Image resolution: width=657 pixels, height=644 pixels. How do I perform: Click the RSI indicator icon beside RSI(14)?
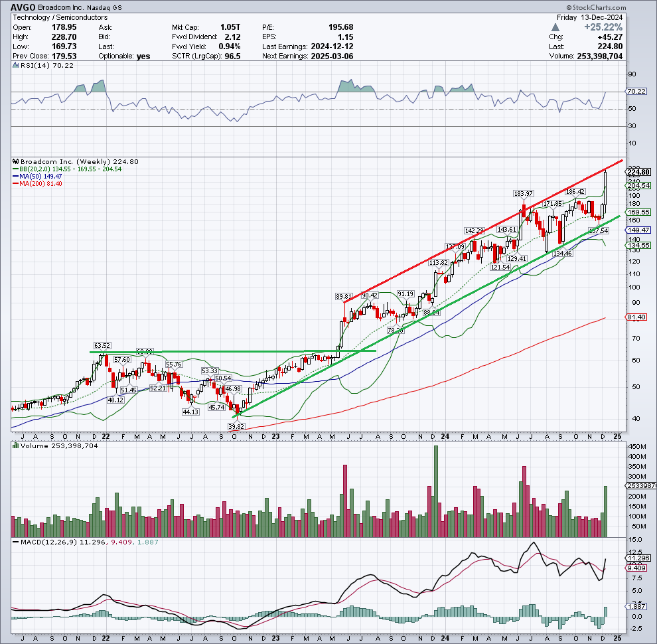click(15, 66)
